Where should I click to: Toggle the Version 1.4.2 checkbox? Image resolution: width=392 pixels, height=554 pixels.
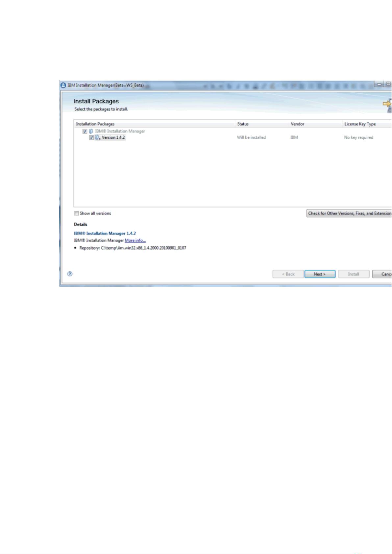point(91,138)
